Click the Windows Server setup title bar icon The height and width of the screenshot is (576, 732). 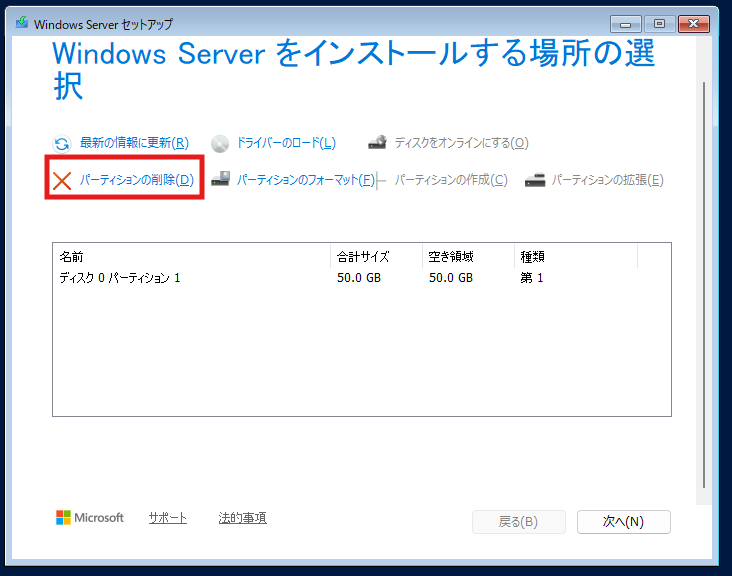coord(21,23)
